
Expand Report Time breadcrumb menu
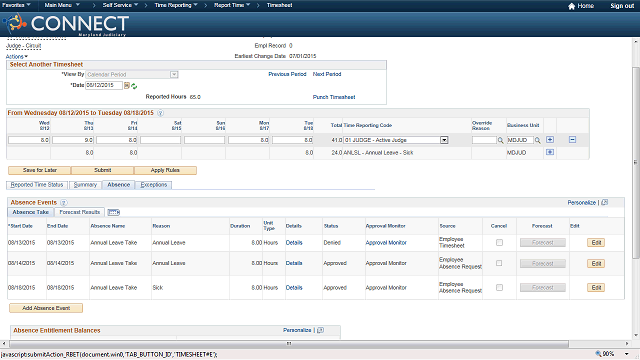click(x=232, y=5)
